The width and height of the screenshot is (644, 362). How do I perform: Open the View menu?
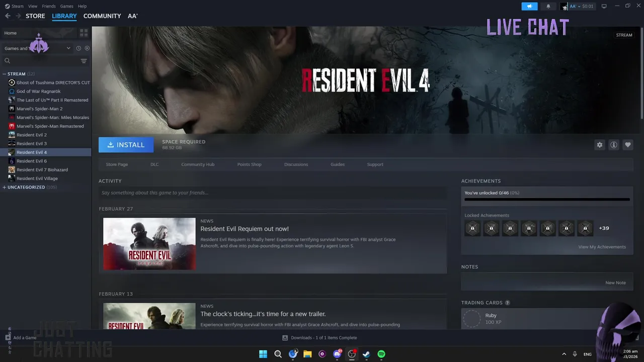click(33, 6)
